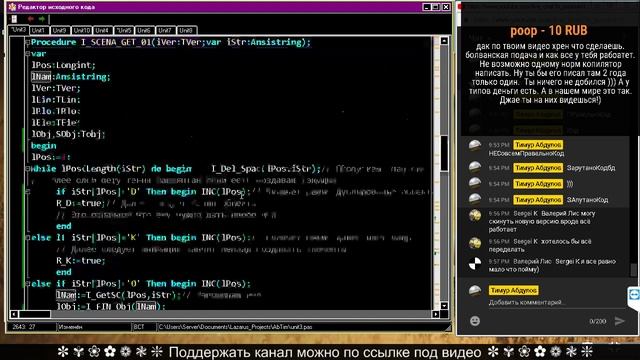Image resolution: width=640 pixels, height=360 pixels.
Task: Click the 'poop - 10 RUB' donation title
Action: [x=549, y=31]
